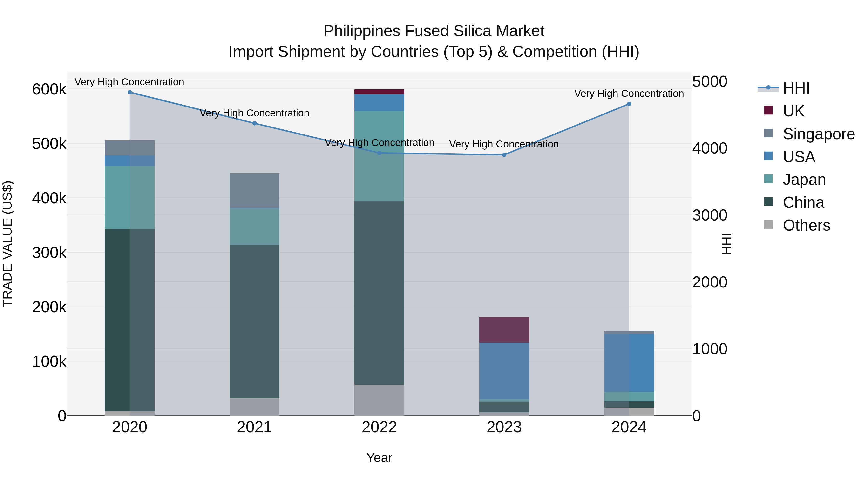Click the 2024 x-axis label
868x488 pixels.
[629, 427]
